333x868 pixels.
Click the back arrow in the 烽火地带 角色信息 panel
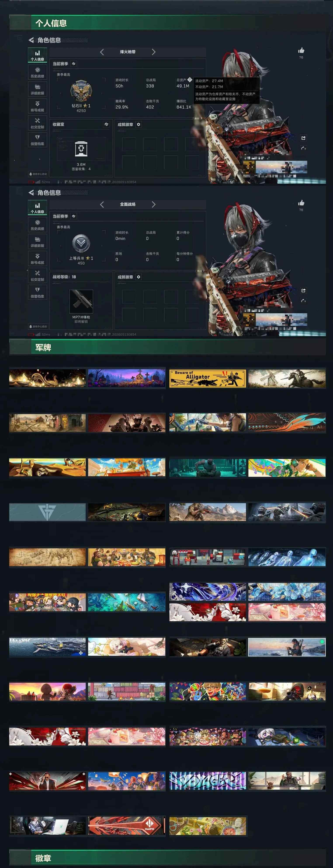point(31,40)
